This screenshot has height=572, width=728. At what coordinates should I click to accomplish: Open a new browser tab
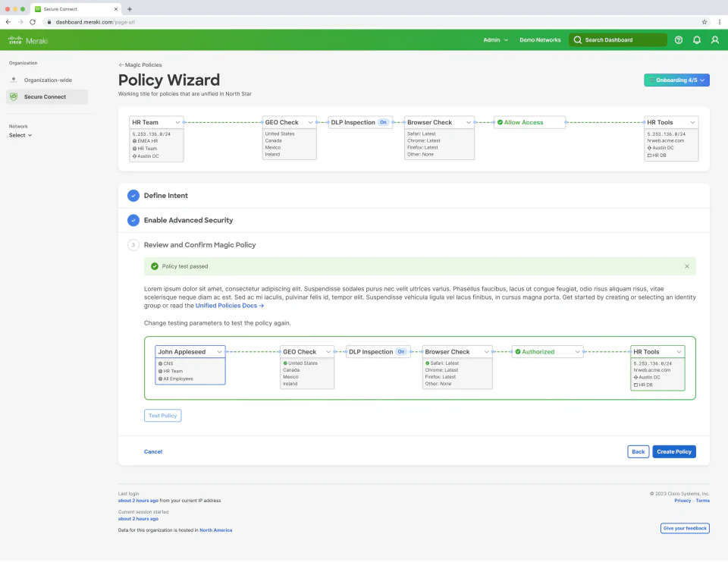click(x=130, y=9)
